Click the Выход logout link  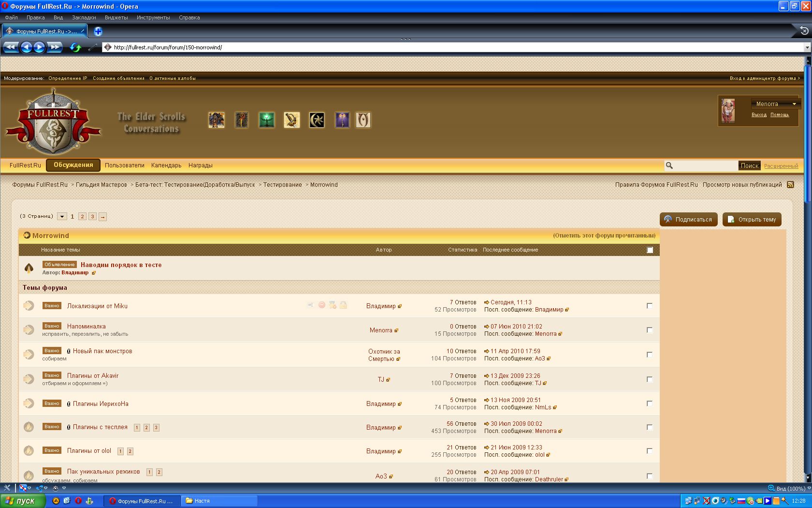(759, 115)
